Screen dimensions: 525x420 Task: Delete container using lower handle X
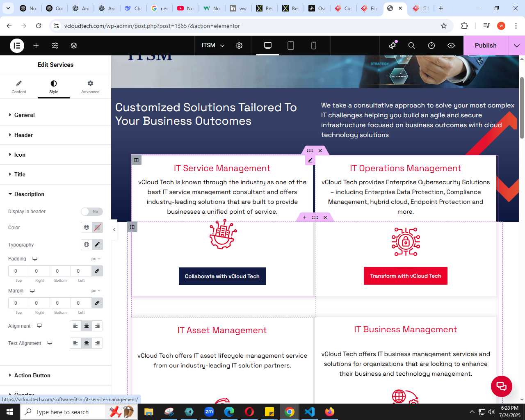pyautogui.click(x=325, y=217)
